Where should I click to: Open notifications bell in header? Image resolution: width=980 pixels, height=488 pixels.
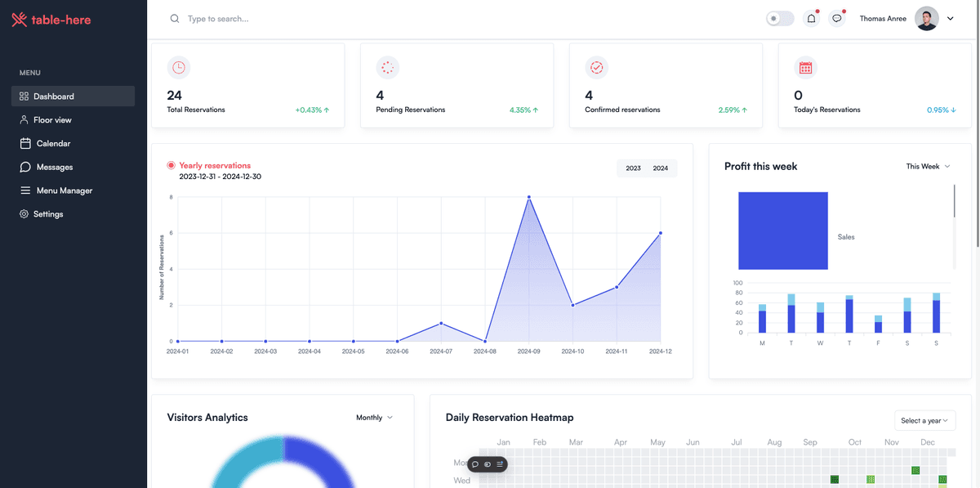pyautogui.click(x=811, y=19)
